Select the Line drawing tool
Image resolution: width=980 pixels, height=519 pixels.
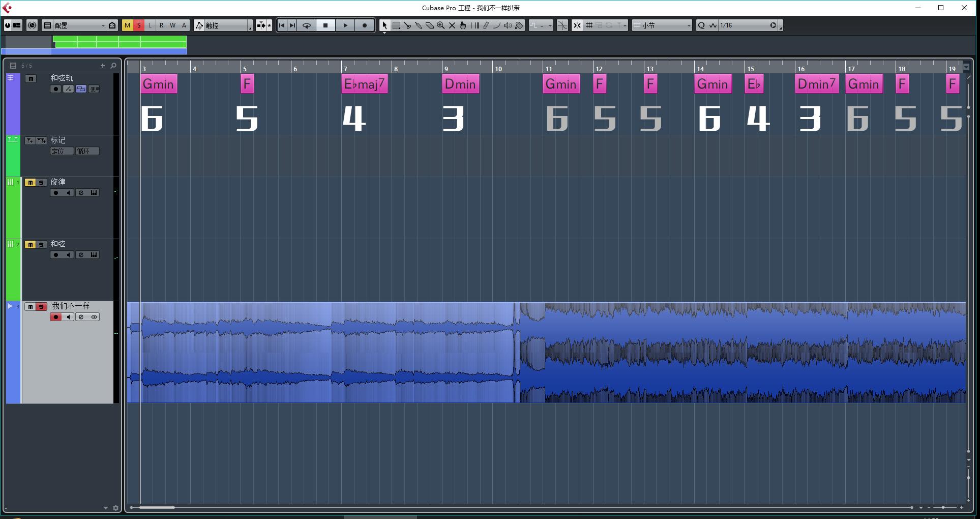tap(497, 25)
